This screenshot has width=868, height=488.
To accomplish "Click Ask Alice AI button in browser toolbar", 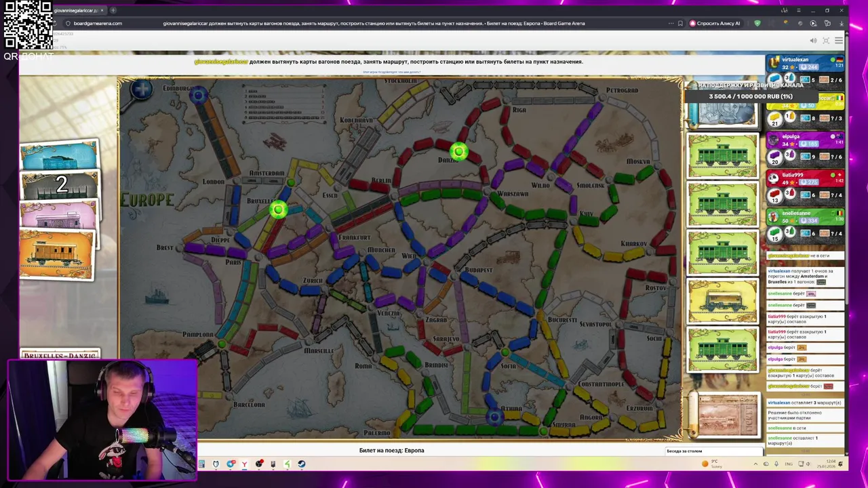I will click(x=715, y=23).
